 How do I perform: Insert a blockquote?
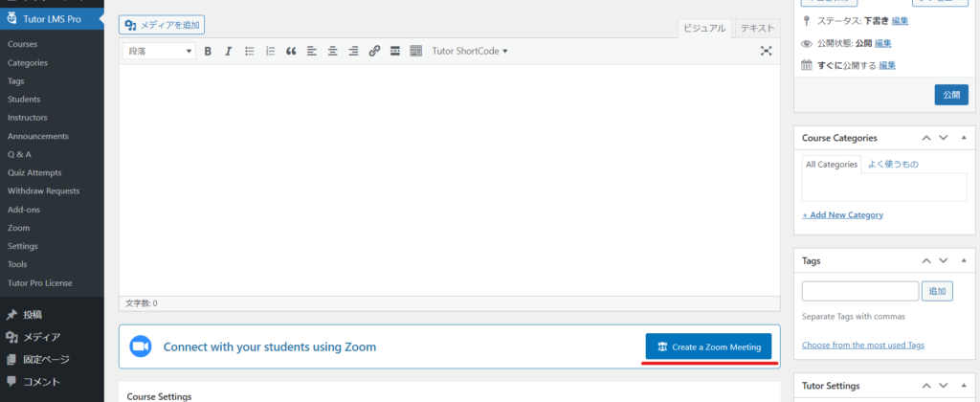click(x=291, y=51)
